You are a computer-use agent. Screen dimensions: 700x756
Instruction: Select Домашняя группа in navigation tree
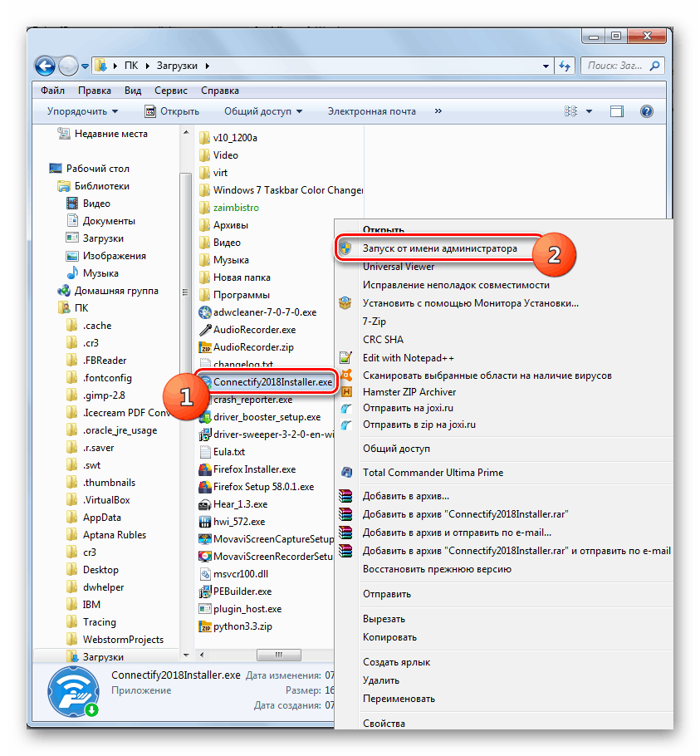116,291
